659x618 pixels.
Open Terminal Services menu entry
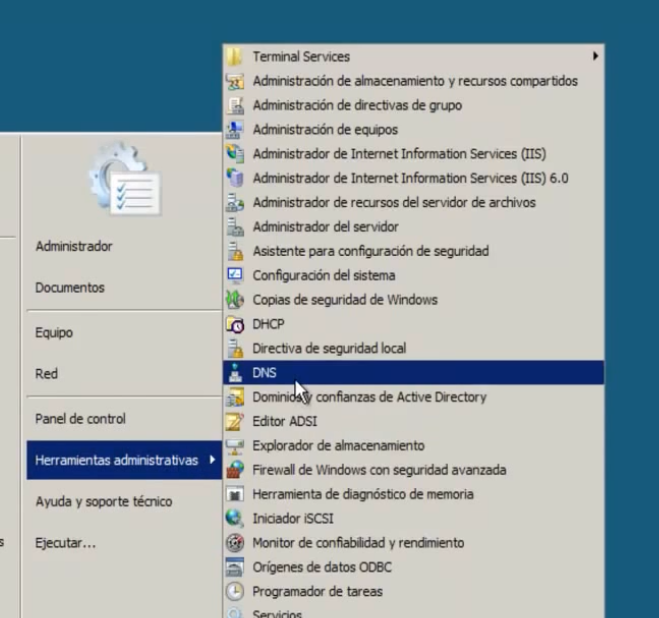click(x=414, y=56)
